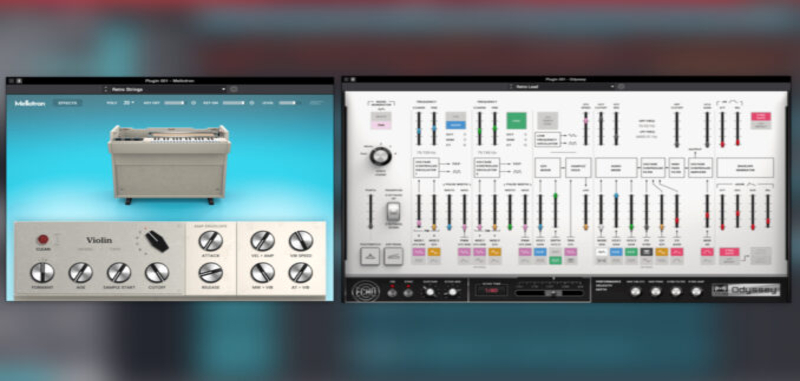Viewport: 800px width, 381px height.
Task: Click the Mellotron logo in plugin header
Action: (x=30, y=103)
